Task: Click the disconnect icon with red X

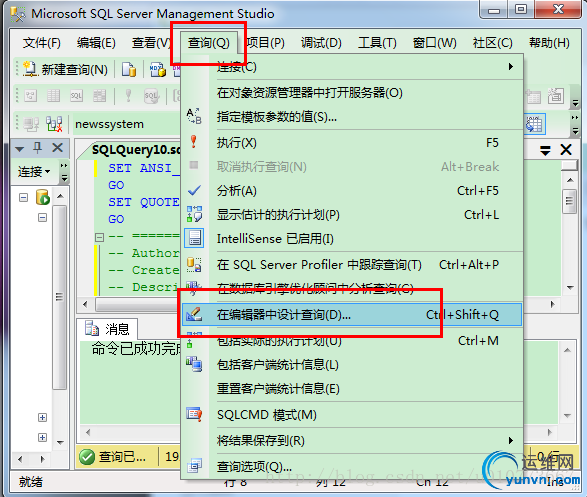Action: [x=54, y=124]
